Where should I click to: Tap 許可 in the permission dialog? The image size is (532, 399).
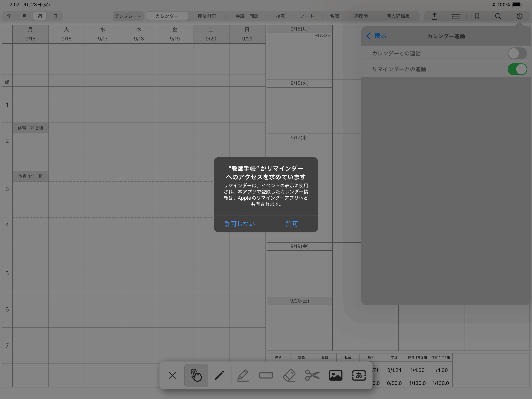point(292,224)
